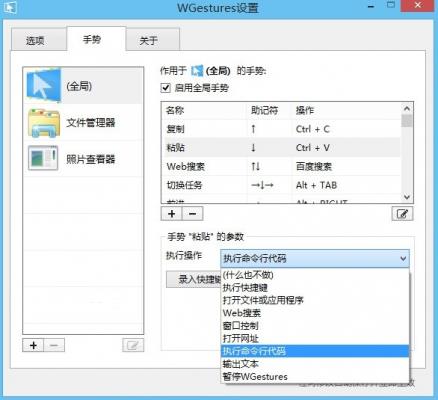Click the gesture list scrollbar thumb

[x=407, y=120]
